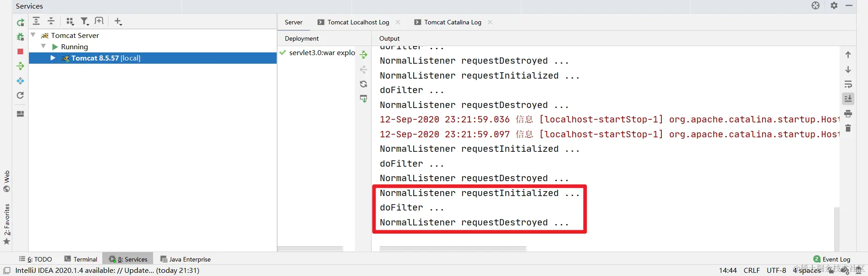Collapse the Tomcat Server tree node
The width and height of the screenshot is (868, 276).
(x=33, y=35)
